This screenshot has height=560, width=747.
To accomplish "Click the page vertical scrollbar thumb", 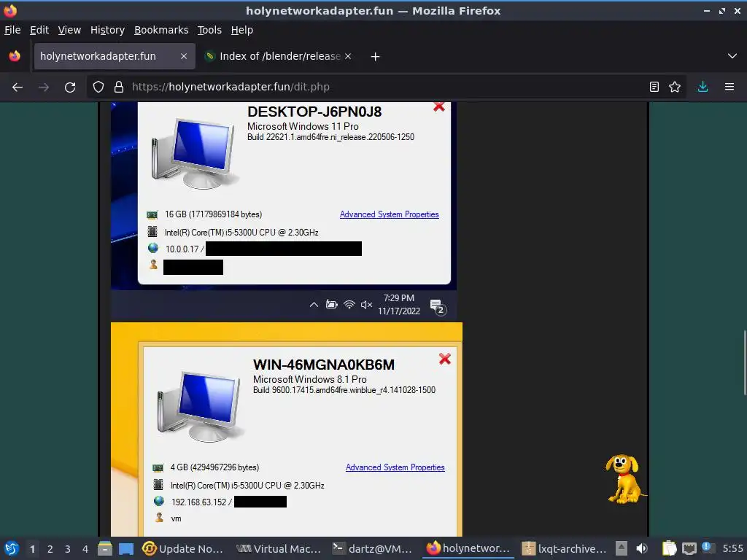I will coord(745,362).
